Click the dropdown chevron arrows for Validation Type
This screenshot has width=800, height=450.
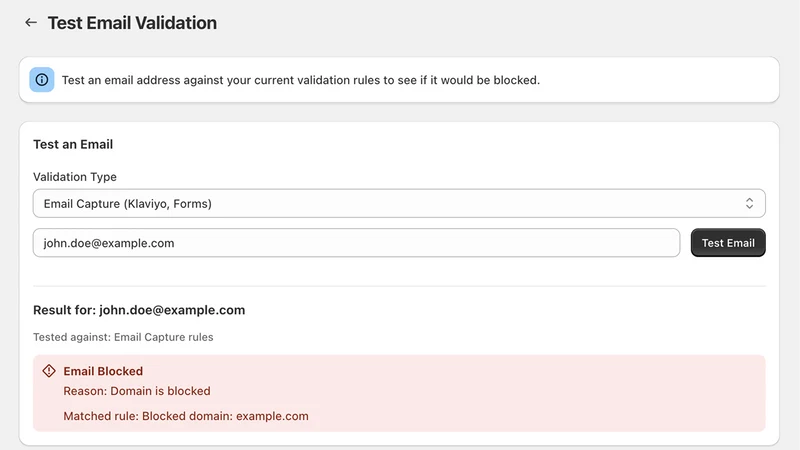[749, 204]
